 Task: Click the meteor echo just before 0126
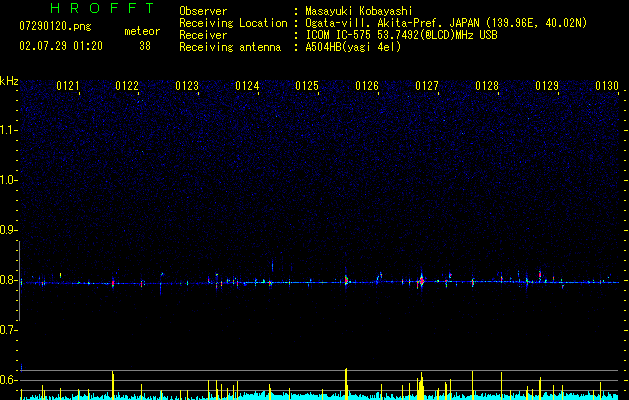tap(346, 280)
